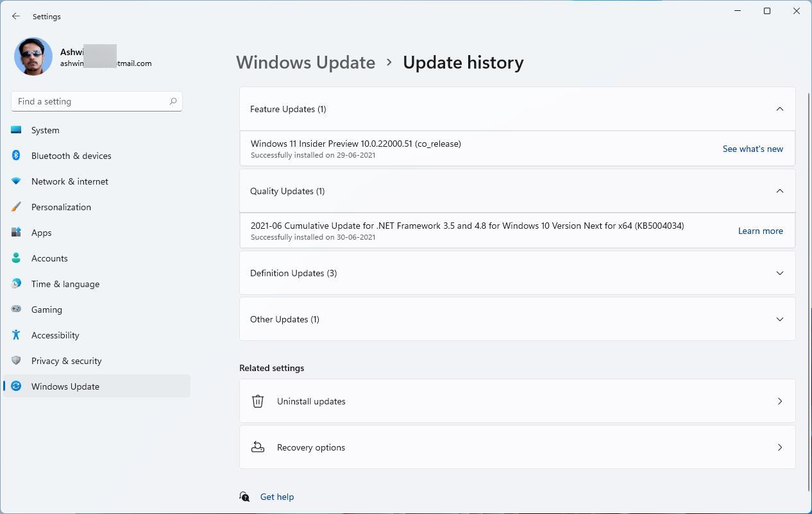Click the trash can icon for Uninstall updates
This screenshot has height=514, width=812.
click(258, 401)
